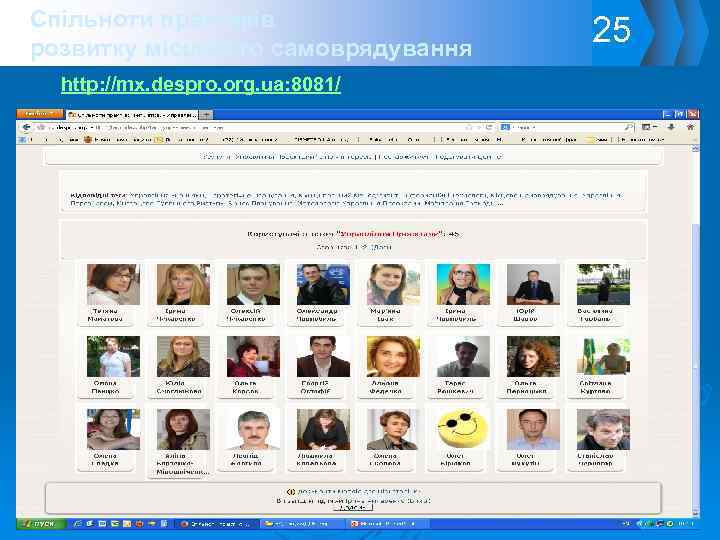The height and width of the screenshot is (540, 720).
Task: Open Олексій's photo, man in suit
Action: 253,284
